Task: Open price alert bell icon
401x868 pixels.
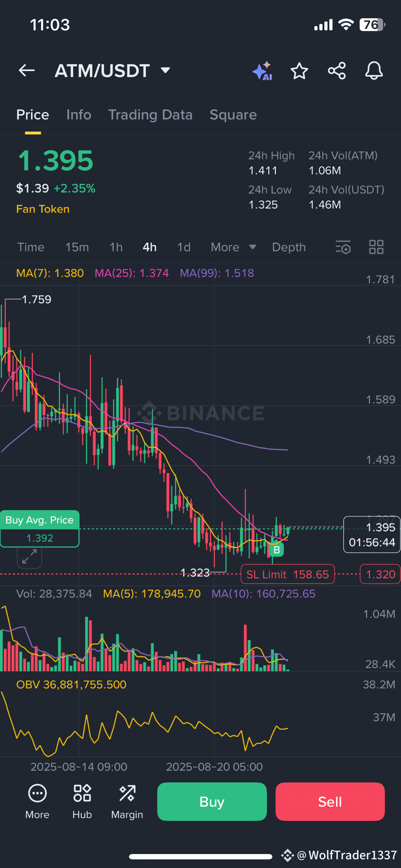Action: 374,71
